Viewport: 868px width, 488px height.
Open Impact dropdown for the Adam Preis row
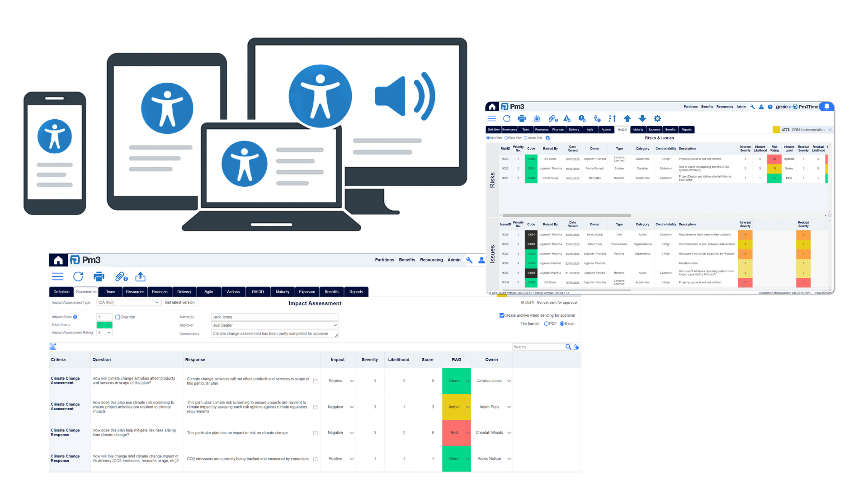click(x=352, y=407)
